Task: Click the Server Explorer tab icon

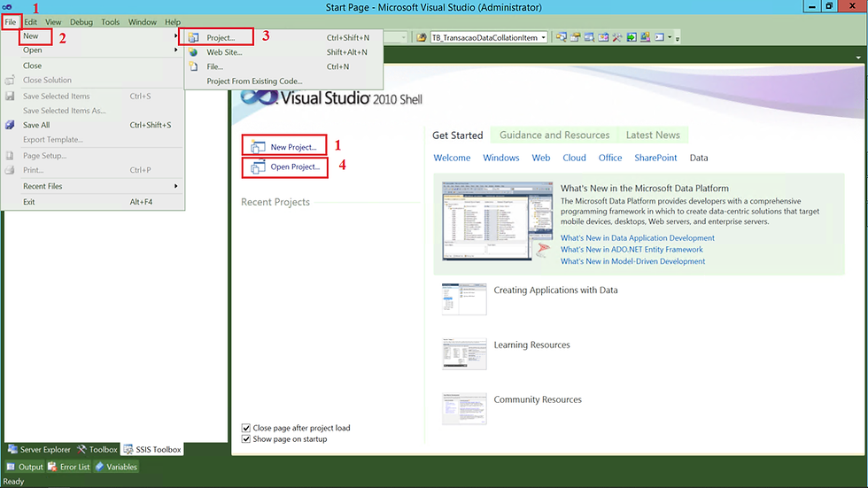Action: [12, 449]
